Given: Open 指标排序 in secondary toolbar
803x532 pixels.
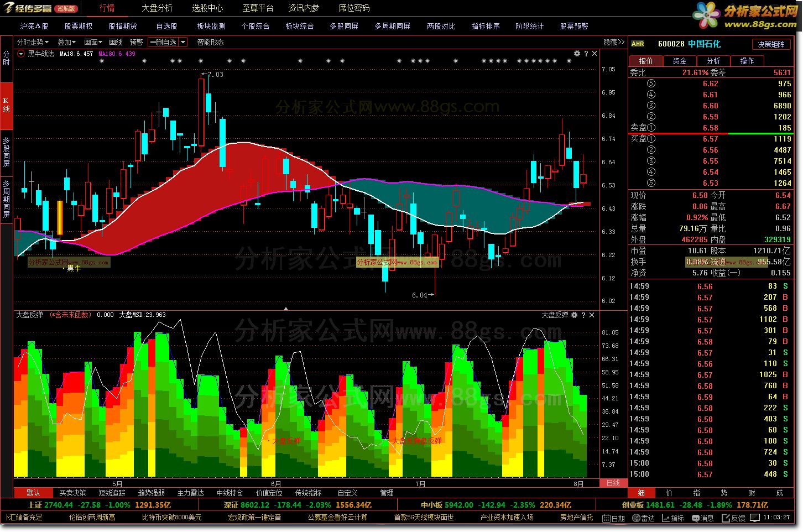Looking at the screenshot, I should click(486, 26).
